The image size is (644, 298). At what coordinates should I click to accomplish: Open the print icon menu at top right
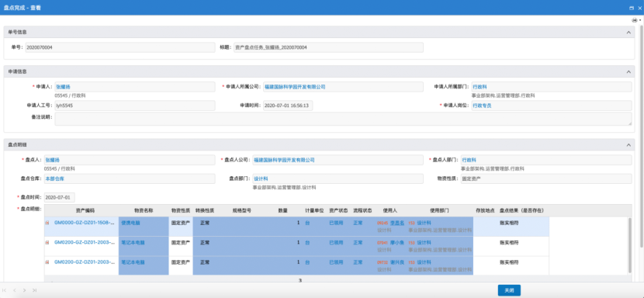coord(635,20)
